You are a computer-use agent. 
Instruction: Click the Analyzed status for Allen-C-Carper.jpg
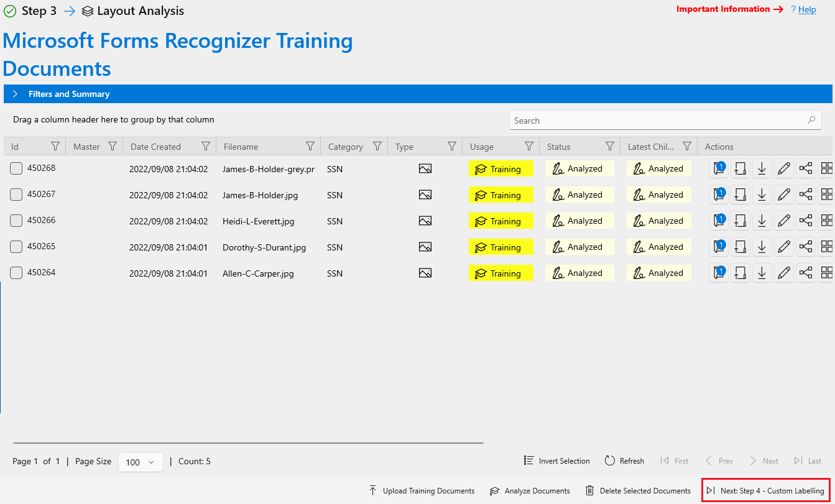pos(580,273)
